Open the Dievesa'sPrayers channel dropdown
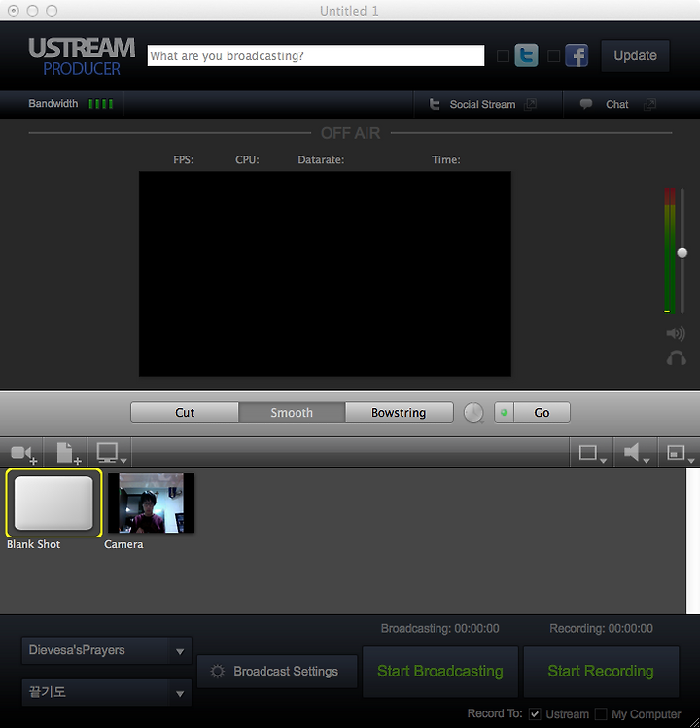This screenshot has height=728, width=700. coord(106,650)
